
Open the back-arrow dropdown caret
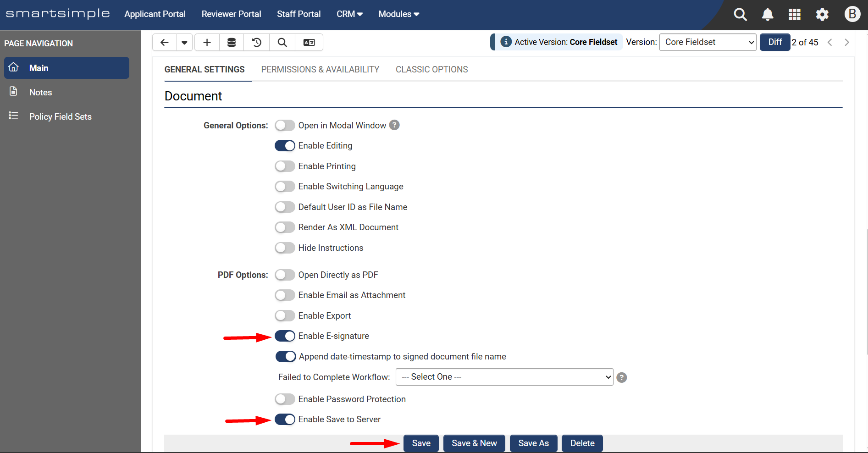(184, 42)
